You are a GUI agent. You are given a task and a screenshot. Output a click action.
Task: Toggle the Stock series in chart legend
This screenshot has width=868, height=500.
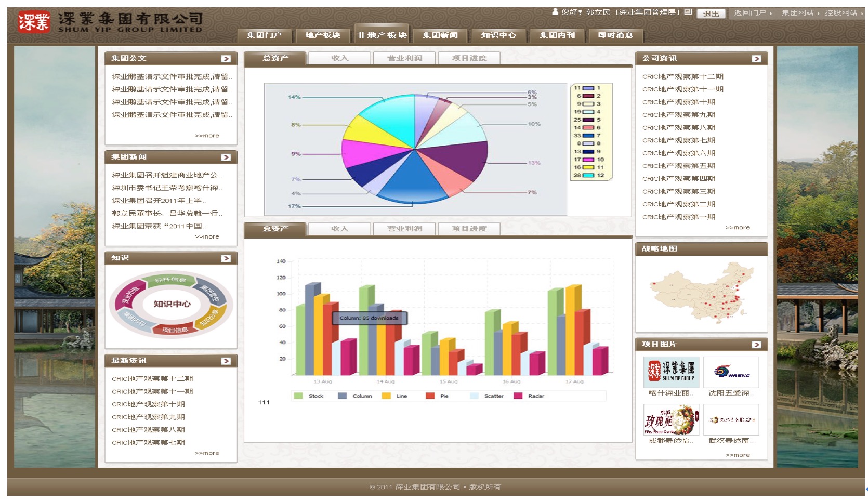coord(310,396)
